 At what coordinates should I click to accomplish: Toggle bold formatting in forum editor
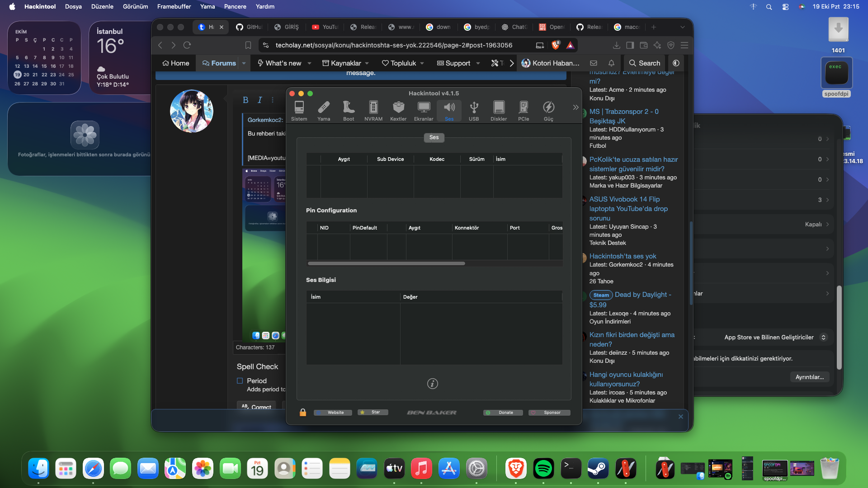(245, 100)
